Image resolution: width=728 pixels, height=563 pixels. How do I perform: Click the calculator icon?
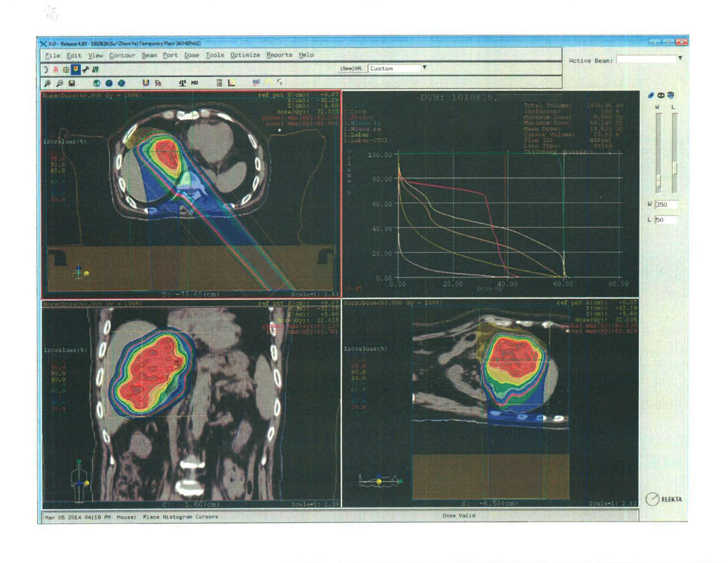(219, 83)
